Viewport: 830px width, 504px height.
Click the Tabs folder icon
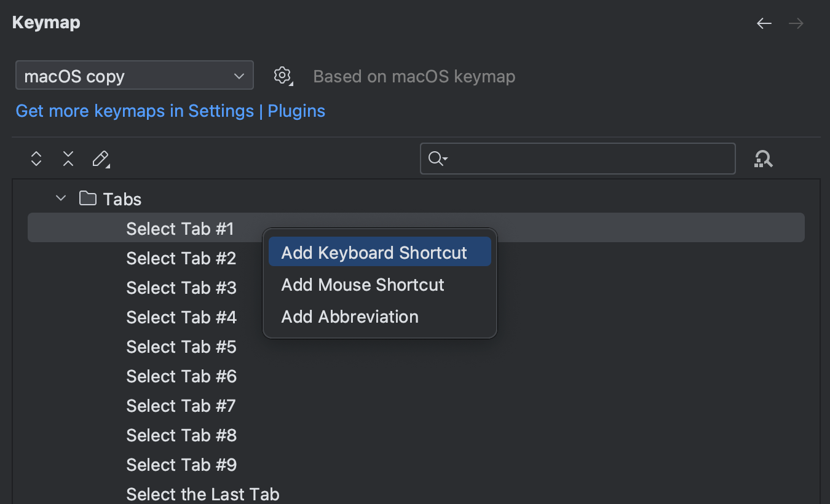point(87,198)
